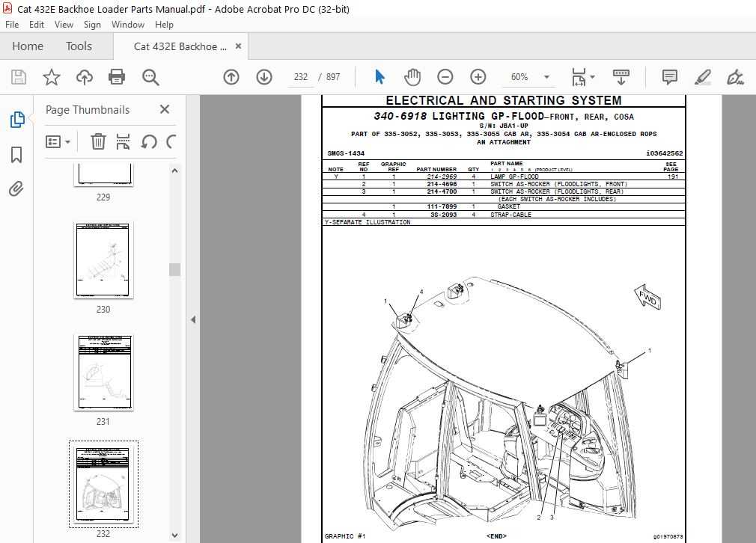Switch to read mode scrolling icon
The height and width of the screenshot is (543, 756).
click(621, 77)
